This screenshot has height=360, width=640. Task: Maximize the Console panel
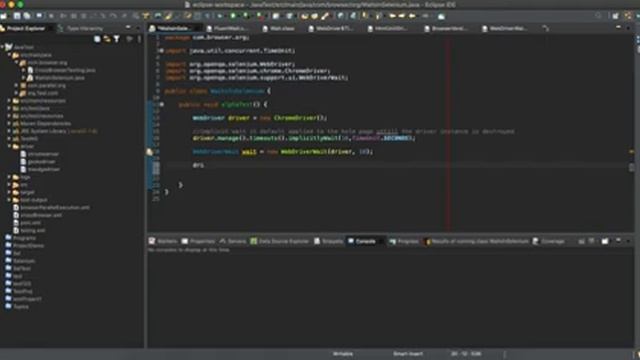[x=628, y=241]
